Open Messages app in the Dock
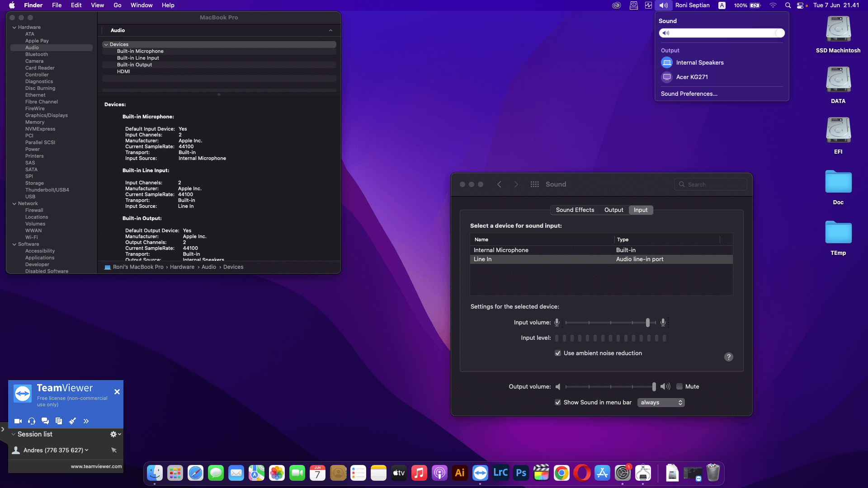Screen dimensions: 868x488 [x=216, y=473]
